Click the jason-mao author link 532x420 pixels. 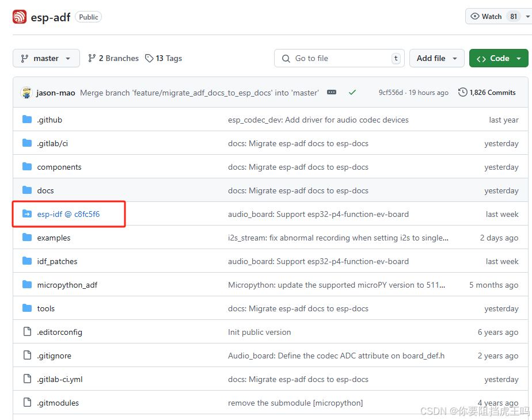pos(56,93)
